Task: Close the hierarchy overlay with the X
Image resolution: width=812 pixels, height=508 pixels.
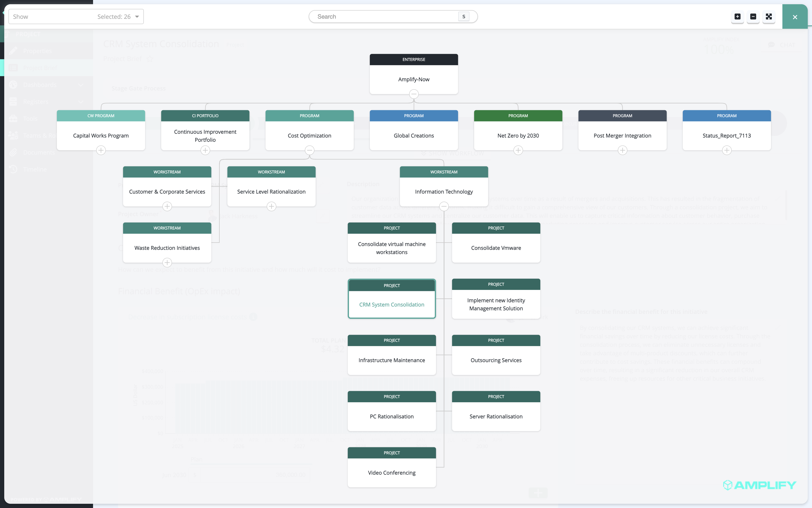Action: pos(795,17)
